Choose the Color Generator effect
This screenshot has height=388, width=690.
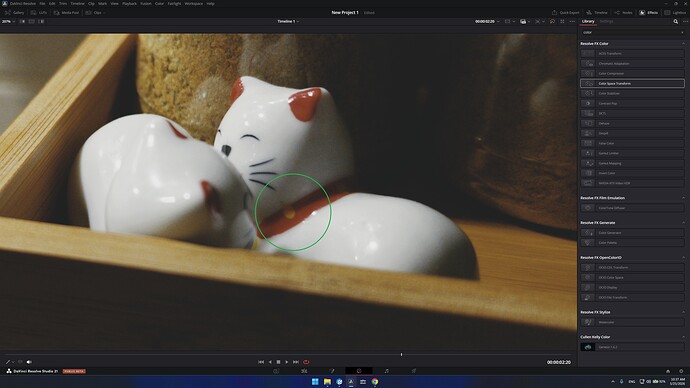(632, 233)
